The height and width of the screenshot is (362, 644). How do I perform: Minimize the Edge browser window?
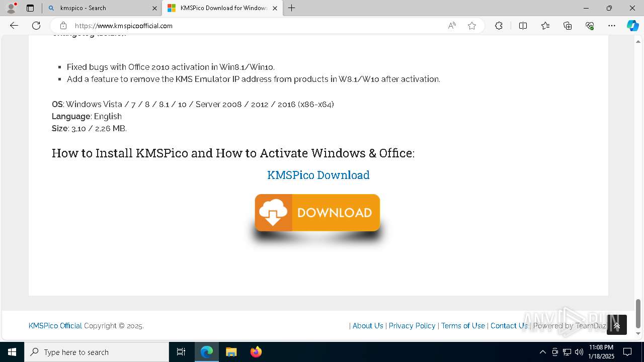pos(586,8)
